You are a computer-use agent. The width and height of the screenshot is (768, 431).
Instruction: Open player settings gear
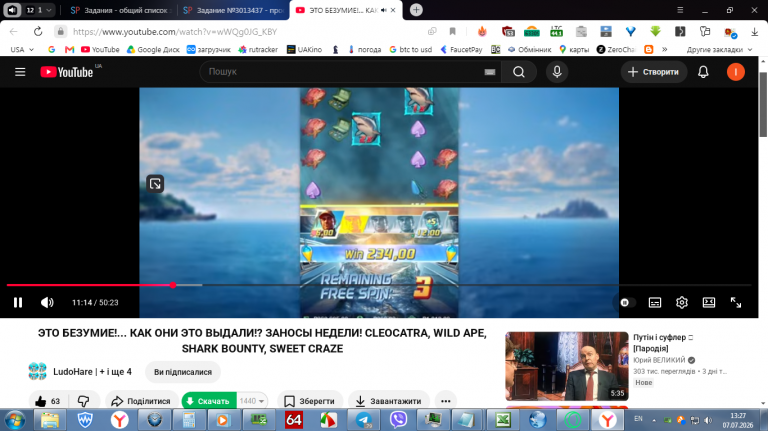coord(682,303)
